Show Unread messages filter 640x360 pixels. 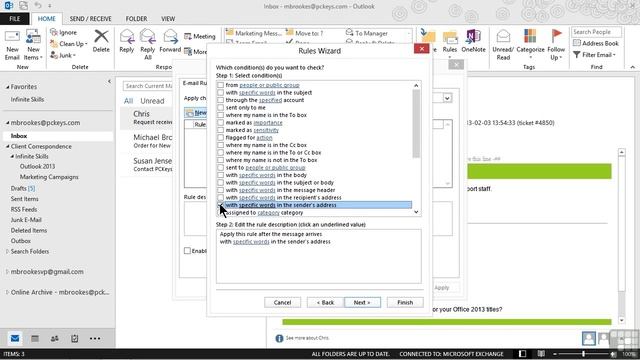coord(152,101)
